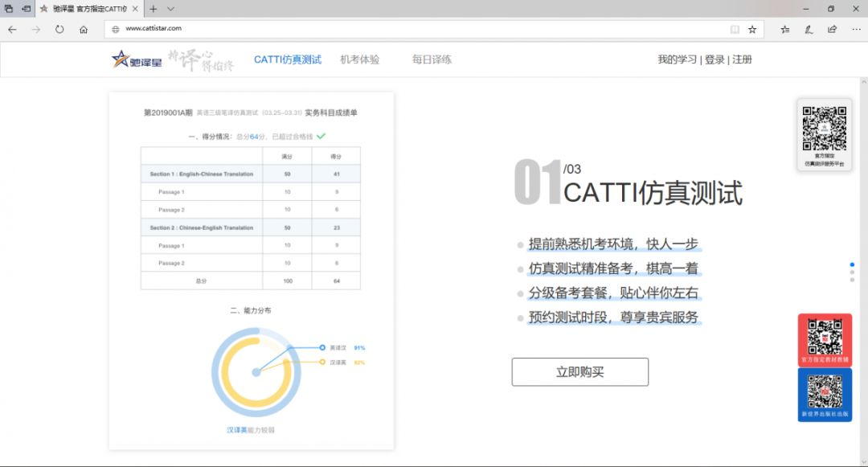Select the third slide indicator dot
This screenshot has height=467, width=868.
click(852, 280)
